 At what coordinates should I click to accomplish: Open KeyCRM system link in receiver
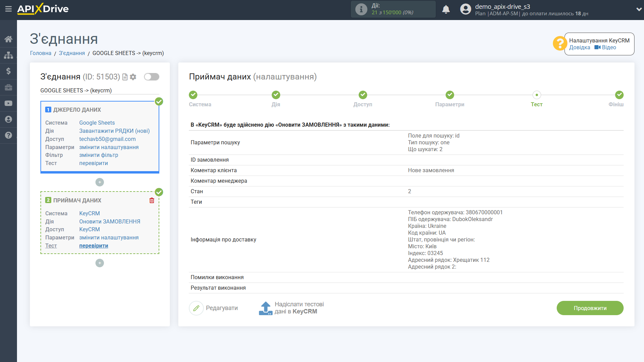89,213
